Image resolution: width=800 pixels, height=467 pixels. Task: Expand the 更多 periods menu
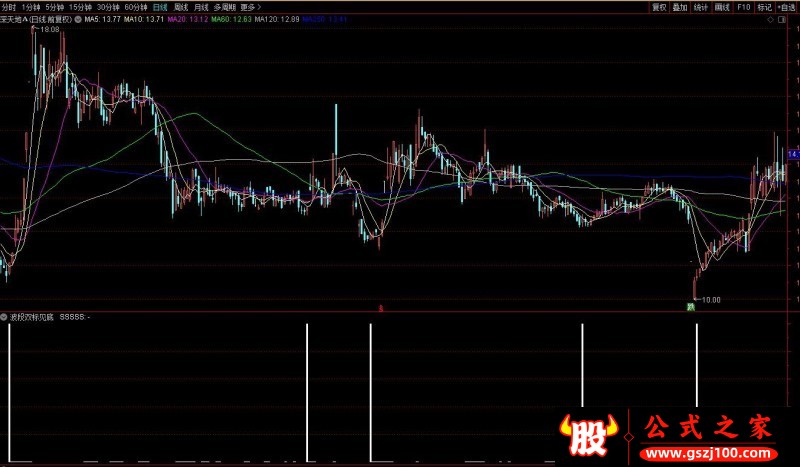click(x=250, y=6)
